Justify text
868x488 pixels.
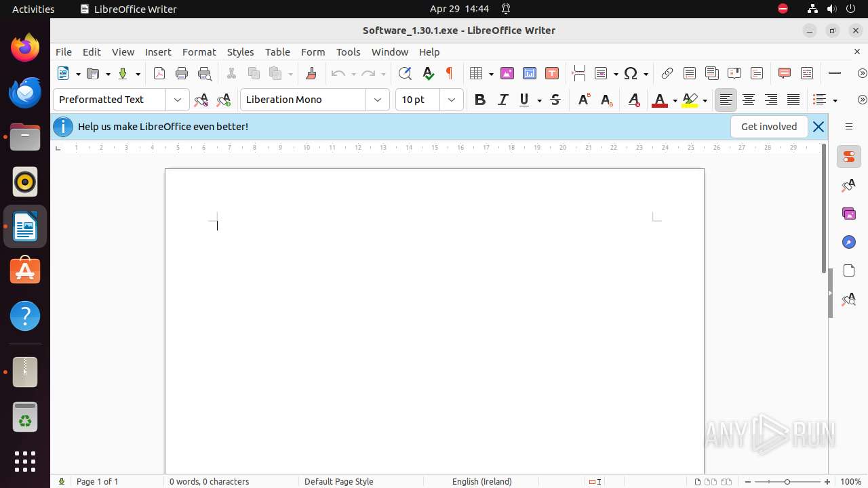(x=793, y=100)
